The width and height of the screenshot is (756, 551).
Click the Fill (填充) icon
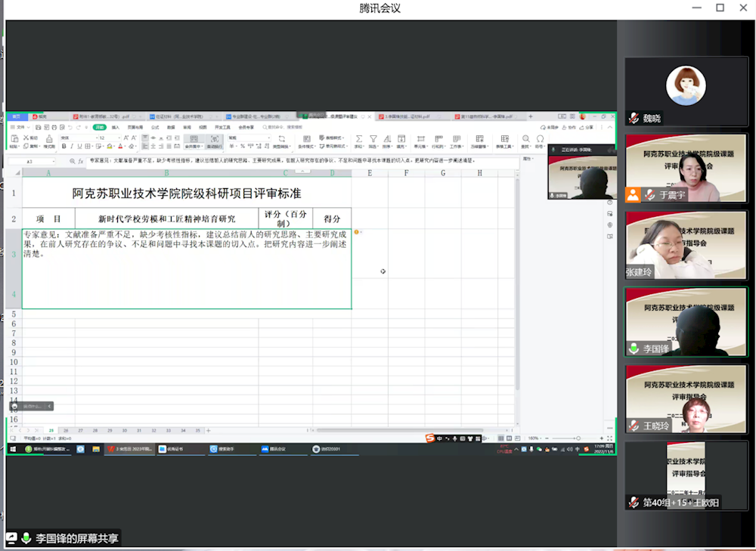(401, 139)
